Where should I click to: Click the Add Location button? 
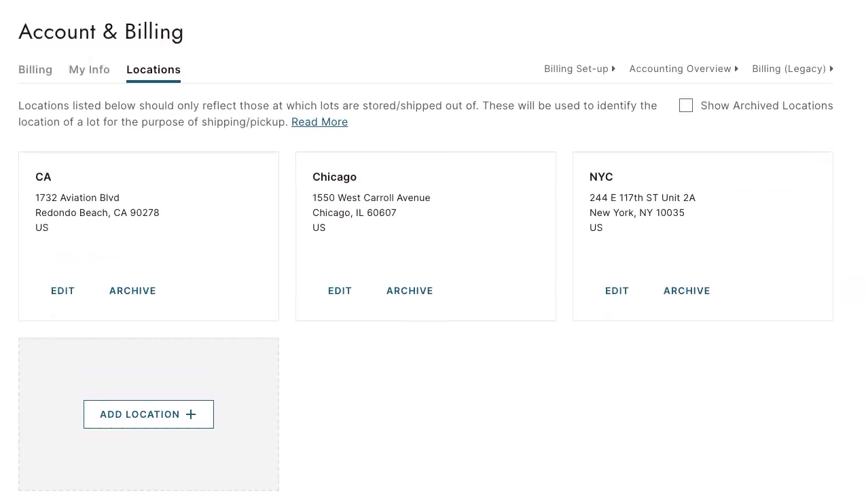pos(149,414)
